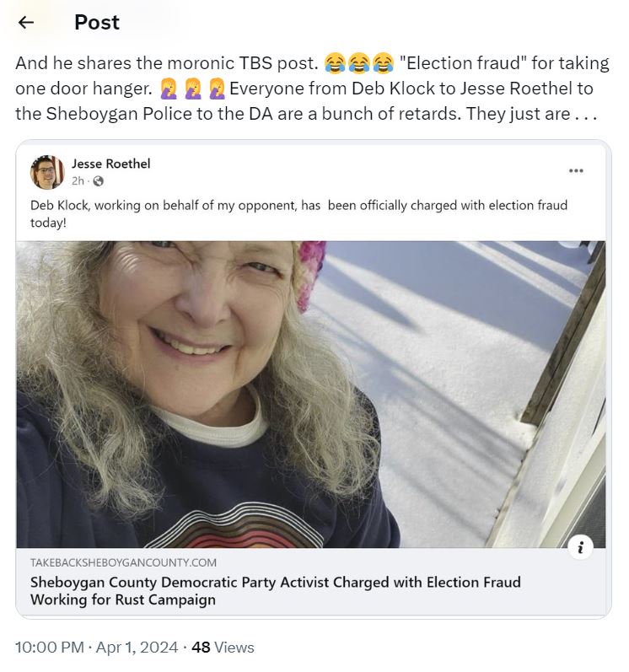
Task: Click the "Working for Rust Campaign" headline line
Action: pos(123,600)
